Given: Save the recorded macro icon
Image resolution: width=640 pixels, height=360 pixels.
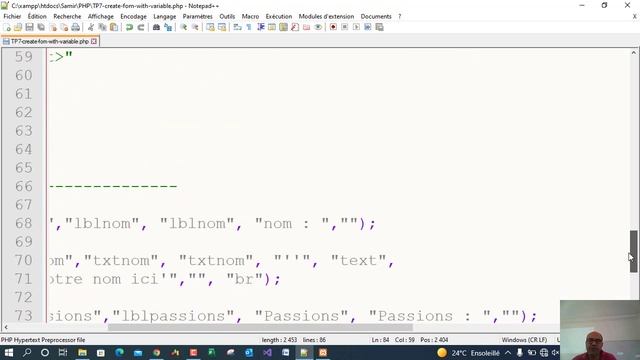Looking at the screenshot, I should (379, 27).
